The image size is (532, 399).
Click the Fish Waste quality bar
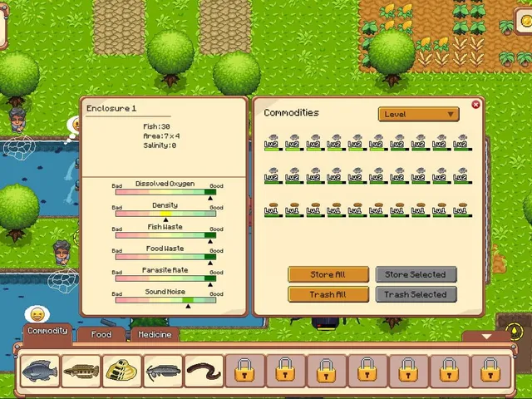click(165, 235)
